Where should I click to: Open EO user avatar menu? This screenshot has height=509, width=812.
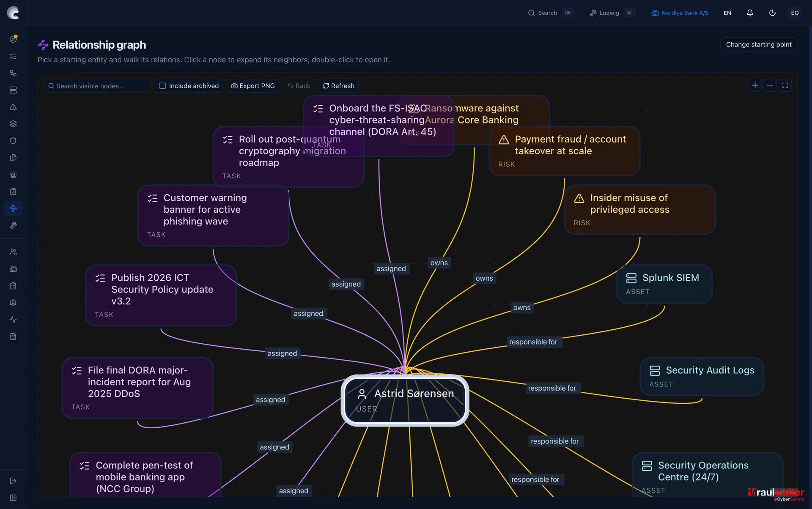pyautogui.click(x=795, y=13)
